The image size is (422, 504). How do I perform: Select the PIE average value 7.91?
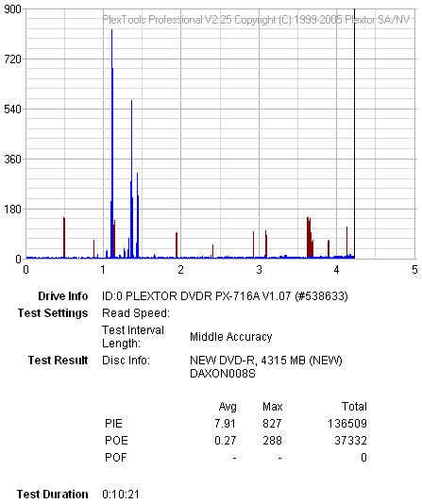tap(225, 424)
